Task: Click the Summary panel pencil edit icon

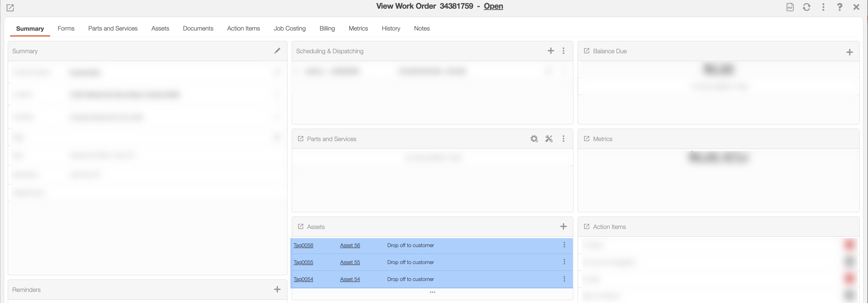Action: point(277,51)
